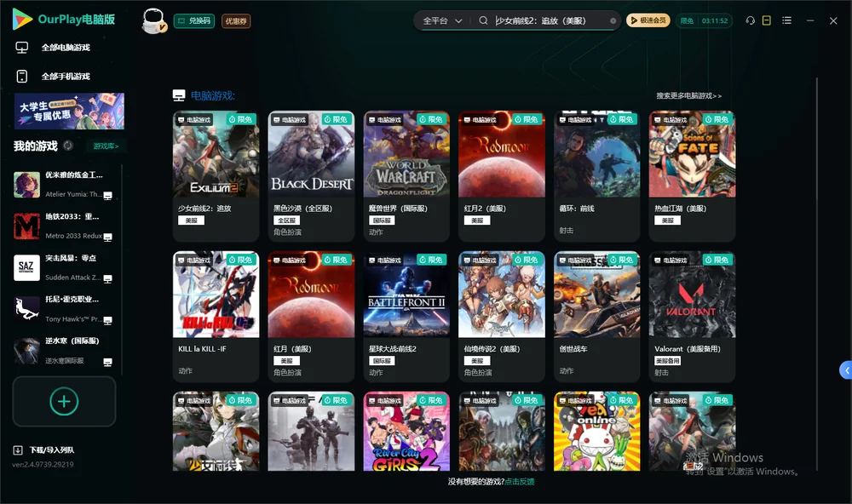Launch Metro 2033 Redux from my games
852x504 pixels.
coord(63,226)
